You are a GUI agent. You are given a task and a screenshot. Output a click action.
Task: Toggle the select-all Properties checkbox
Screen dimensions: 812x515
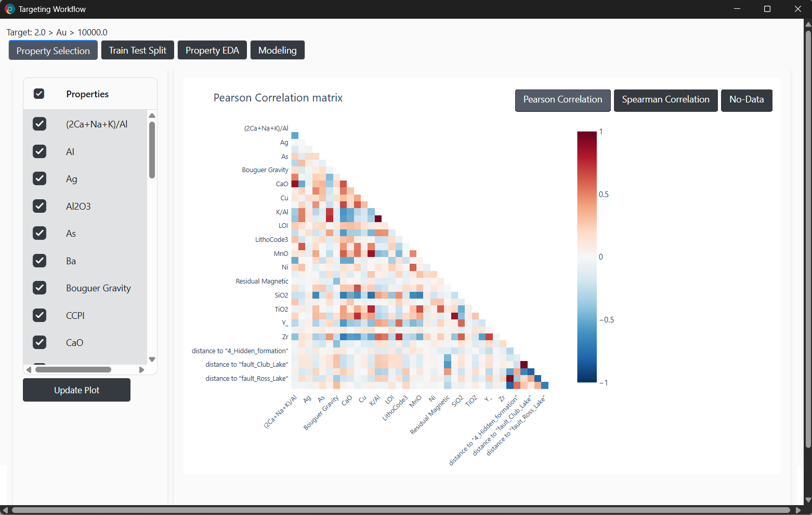(x=39, y=94)
